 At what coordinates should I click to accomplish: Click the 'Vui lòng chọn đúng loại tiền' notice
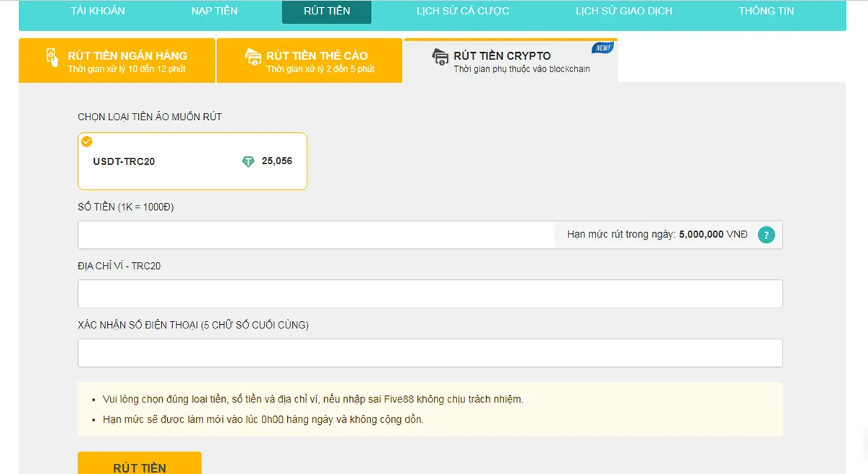(x=313, y=399)
